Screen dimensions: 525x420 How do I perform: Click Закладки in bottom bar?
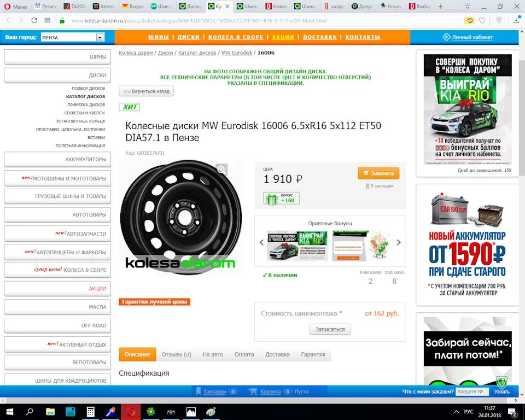pos(214,391)
